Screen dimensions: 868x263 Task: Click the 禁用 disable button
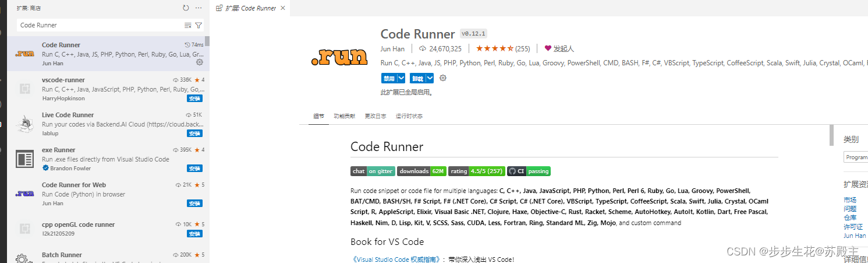pyautogui.click(x=388, y=78)
